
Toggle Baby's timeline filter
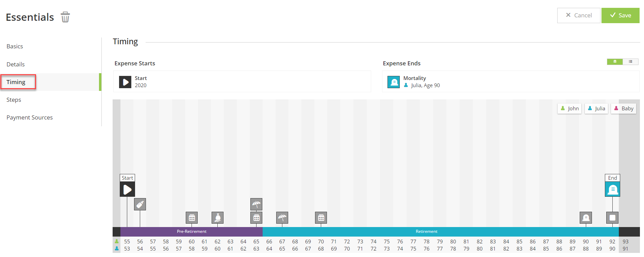click(x=624, y=109)
